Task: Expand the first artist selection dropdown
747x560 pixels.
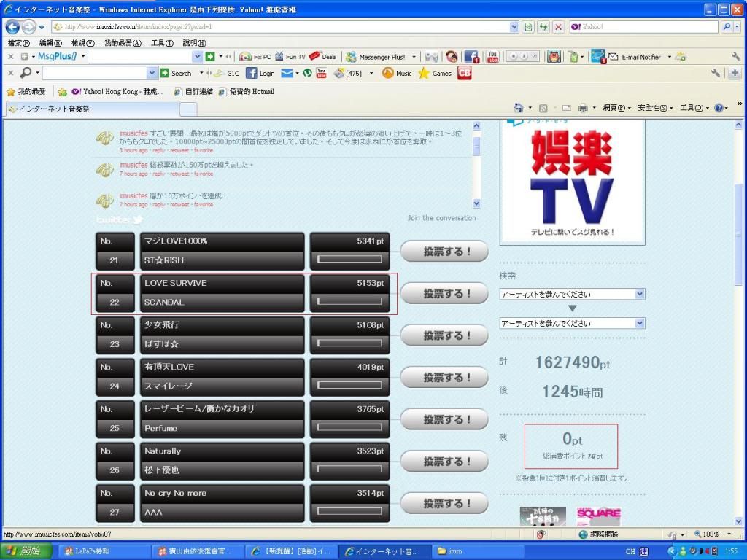Action: click(640, 294)
